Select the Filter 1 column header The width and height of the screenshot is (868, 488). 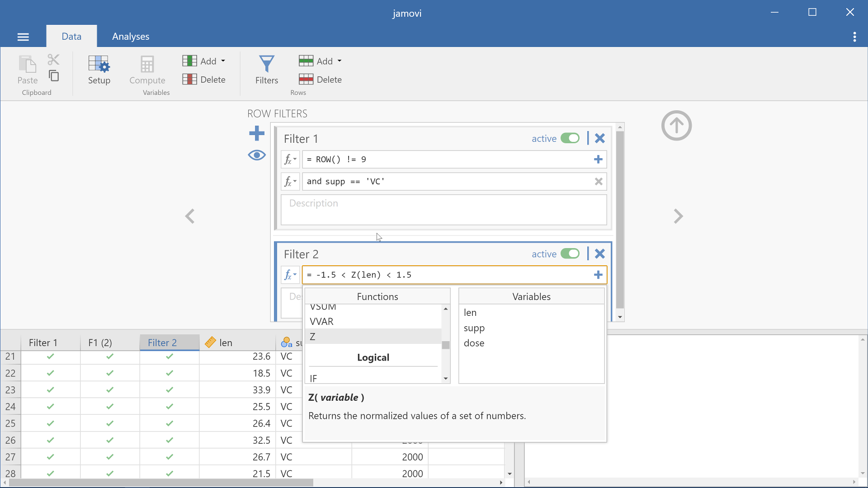(x=51, y=343)
